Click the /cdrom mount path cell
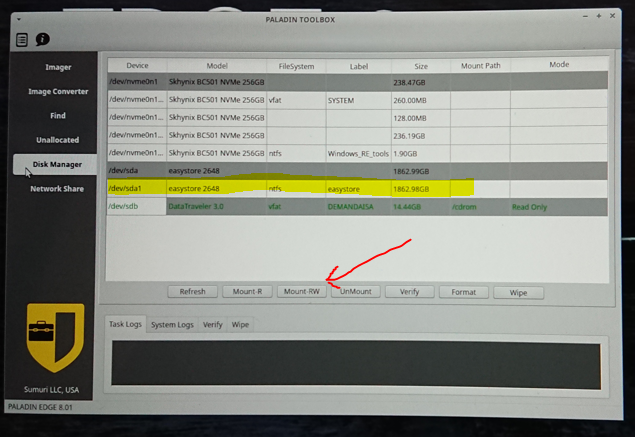The image size is (635, 437). pos(480,207)
